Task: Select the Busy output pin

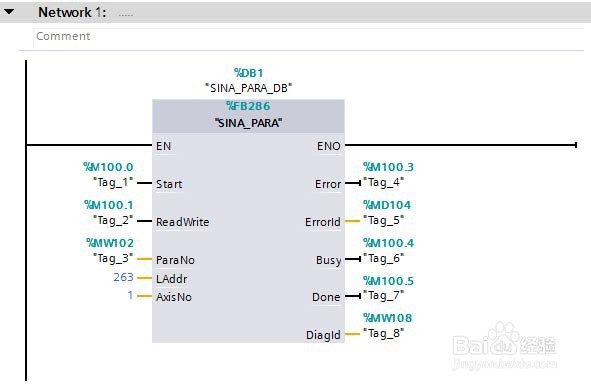Action: point(328,260)
